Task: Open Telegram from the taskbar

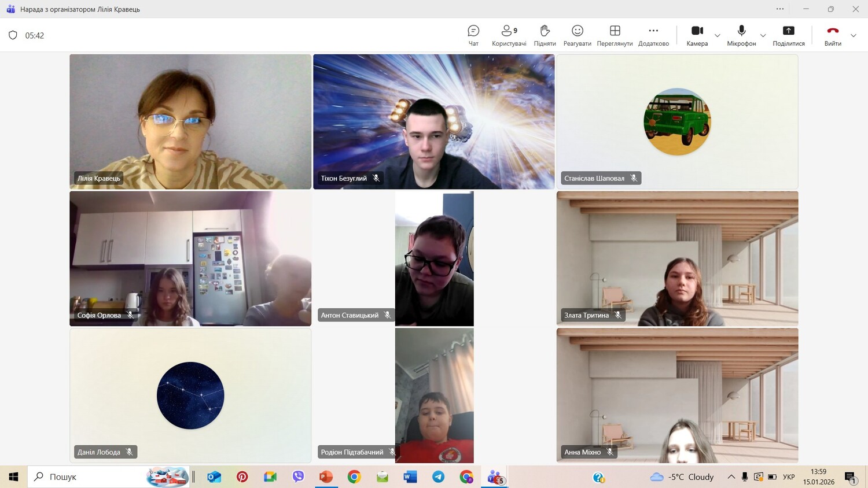Action: [x=438, y=477]
